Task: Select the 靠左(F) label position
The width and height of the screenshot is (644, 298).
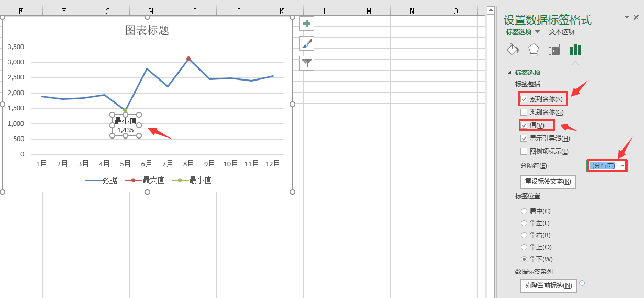Action: pyautogui.click(x=524, y=223)
